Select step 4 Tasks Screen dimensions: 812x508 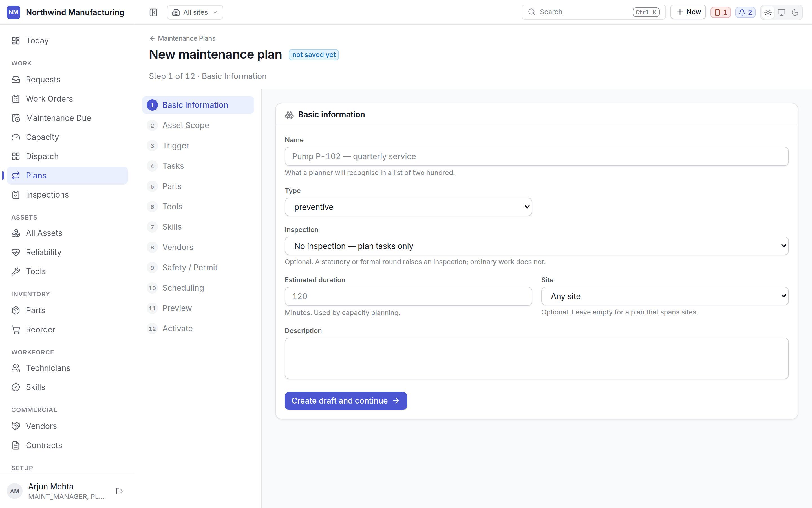coord(198,166)
